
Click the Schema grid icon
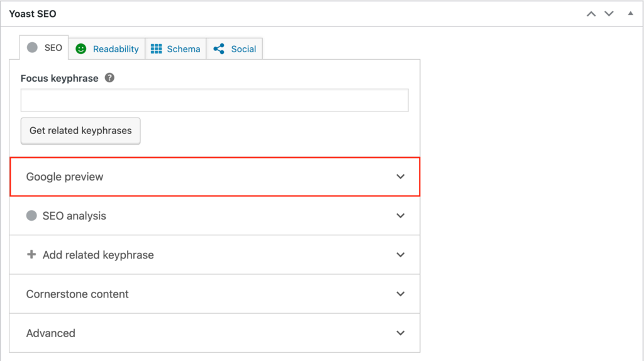pyautogui.click(x=157, y=49)
